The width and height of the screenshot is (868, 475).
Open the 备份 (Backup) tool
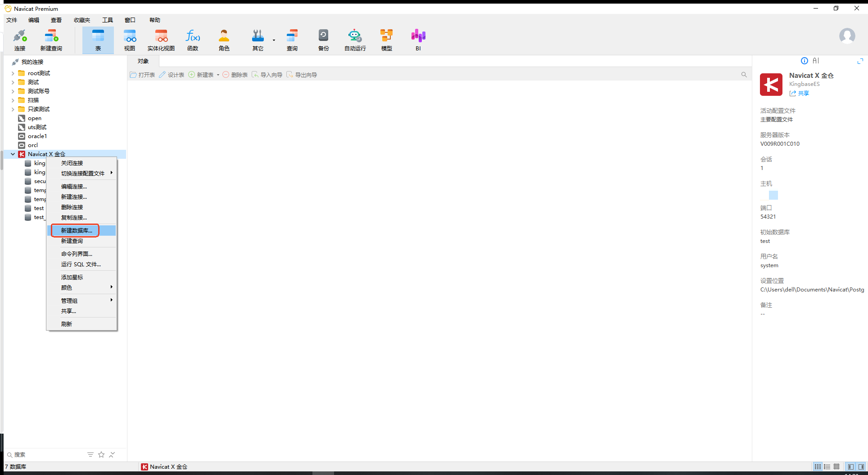click(324, 40)
